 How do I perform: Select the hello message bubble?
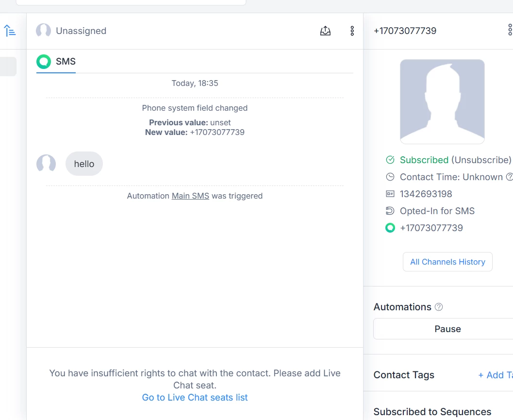click(x=84, y=164)
